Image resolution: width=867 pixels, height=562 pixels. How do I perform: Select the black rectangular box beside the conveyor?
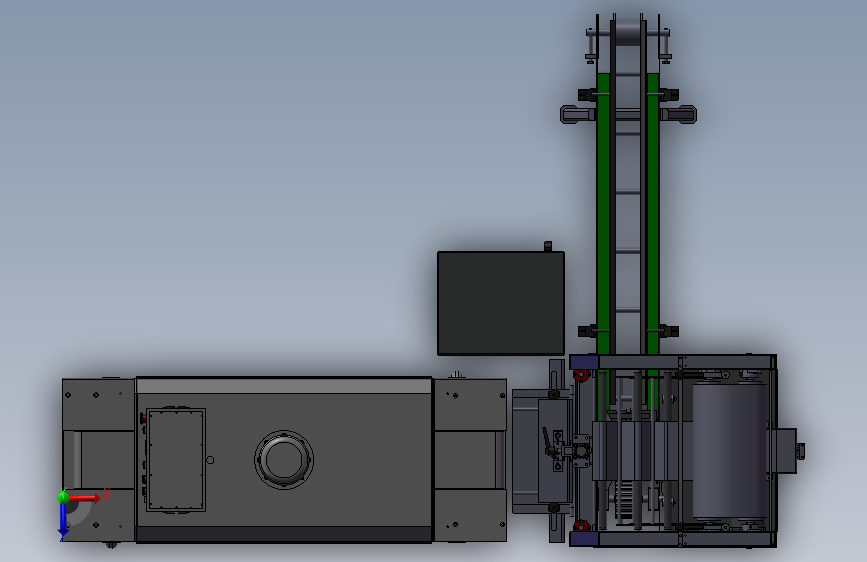(x=501, y=303)
